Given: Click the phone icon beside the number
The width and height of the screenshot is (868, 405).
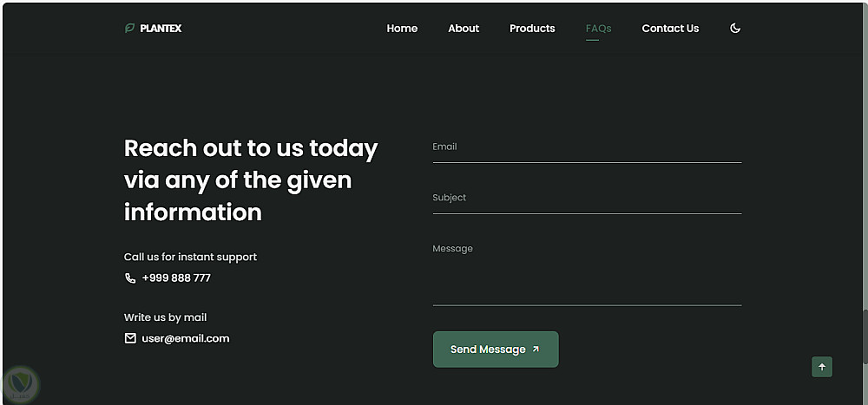Looking at the screenshot, I should [130, 278].
